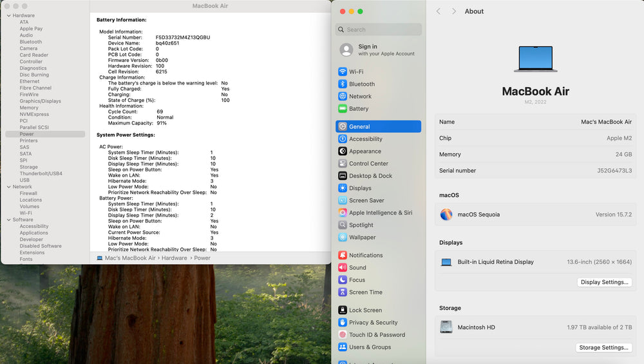Go back using the left chevron
Image resolution: width=644 pixels, height=364 pixels.
click(439, 12)
